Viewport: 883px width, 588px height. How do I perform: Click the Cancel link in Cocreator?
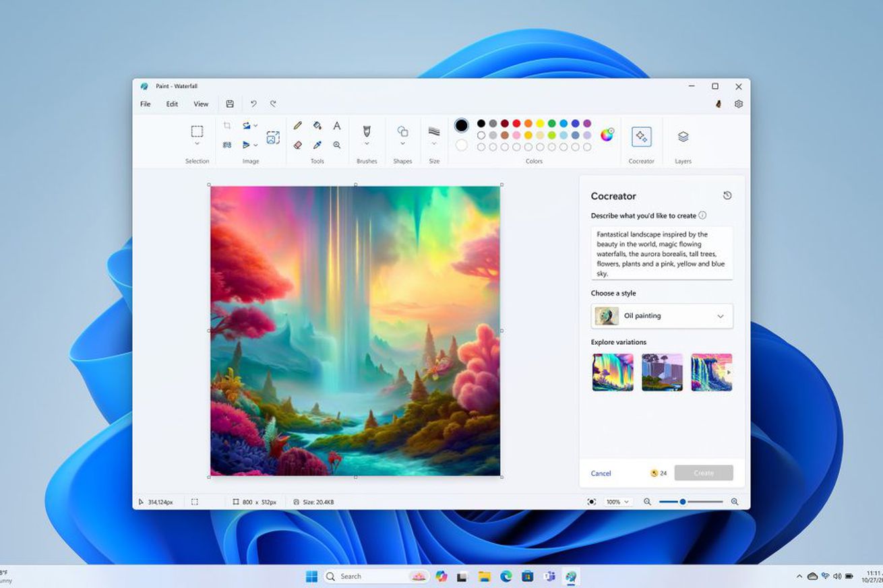pyautogui.click(x=601, y=473)
